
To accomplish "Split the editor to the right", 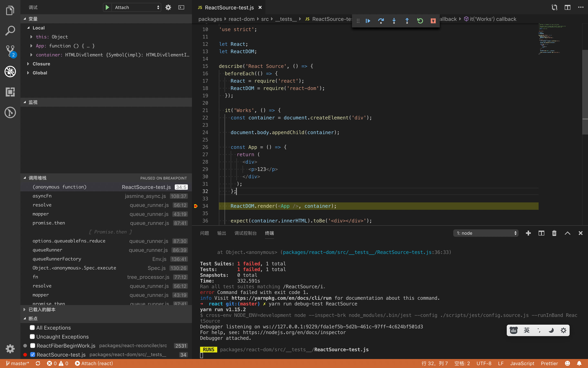I will coord(568,7).
